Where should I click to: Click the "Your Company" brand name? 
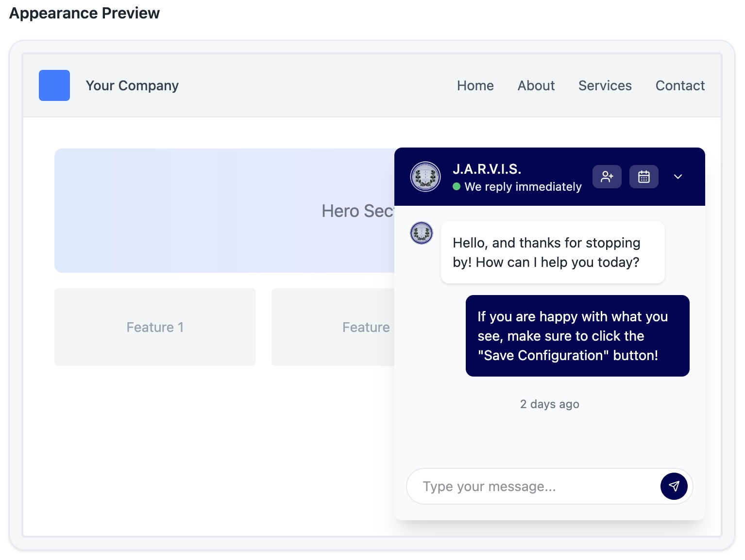point(132,85)
